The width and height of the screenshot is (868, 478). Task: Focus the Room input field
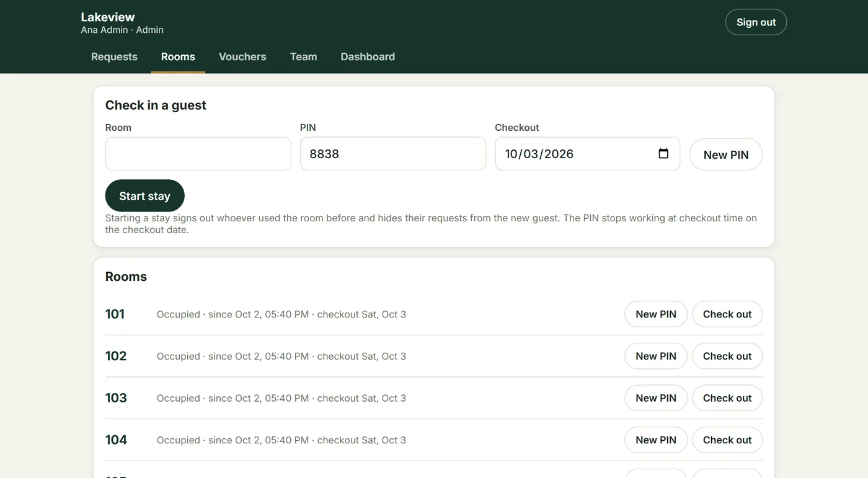pos(198,154)
